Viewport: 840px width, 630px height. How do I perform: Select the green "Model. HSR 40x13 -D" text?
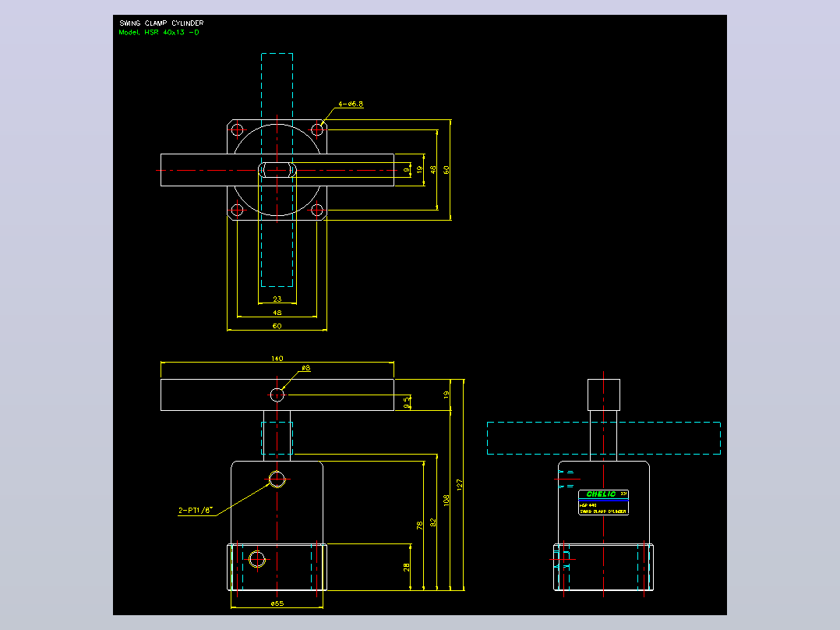pyautogui.click(x=159, y=32)
